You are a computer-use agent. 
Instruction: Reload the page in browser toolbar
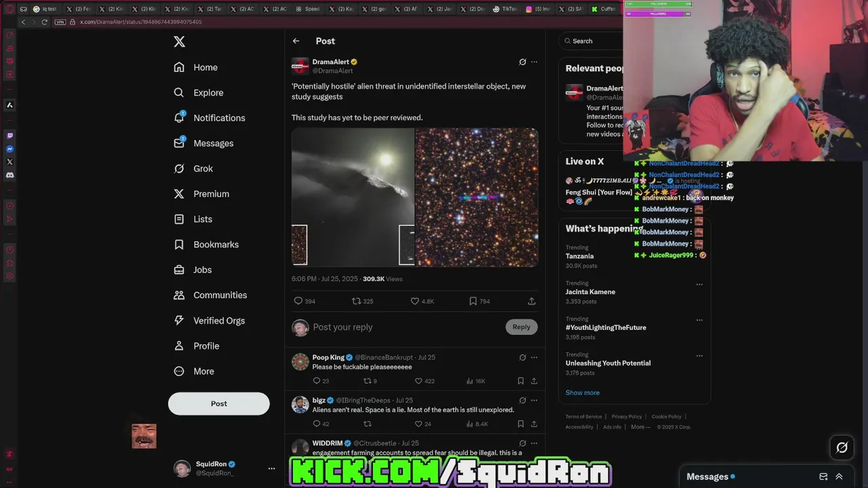click(45, 22)
